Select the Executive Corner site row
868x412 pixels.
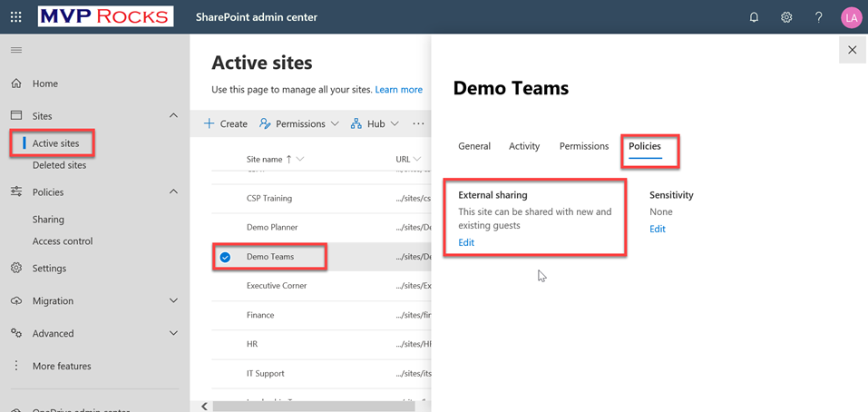[x=321, y=286]
